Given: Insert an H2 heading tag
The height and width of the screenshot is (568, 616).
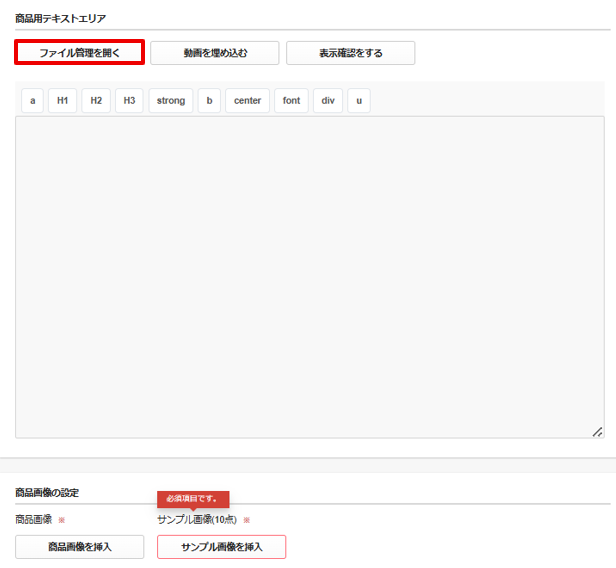Looking at the screenshot, I should click(x=96, y=101).
